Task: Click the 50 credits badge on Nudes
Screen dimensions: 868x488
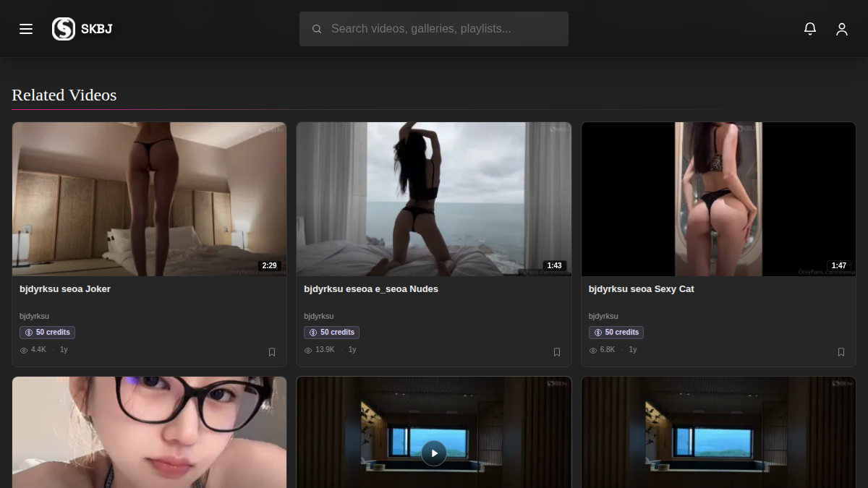Action: pos(331,333)
